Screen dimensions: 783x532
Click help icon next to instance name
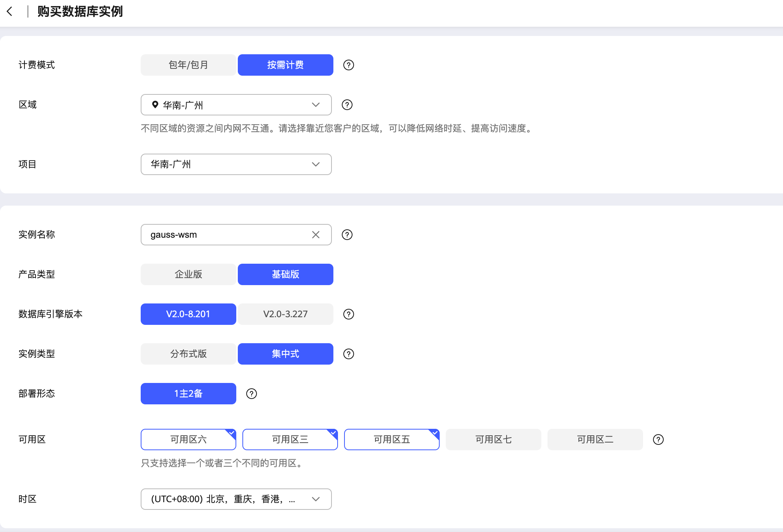[347, 235]
